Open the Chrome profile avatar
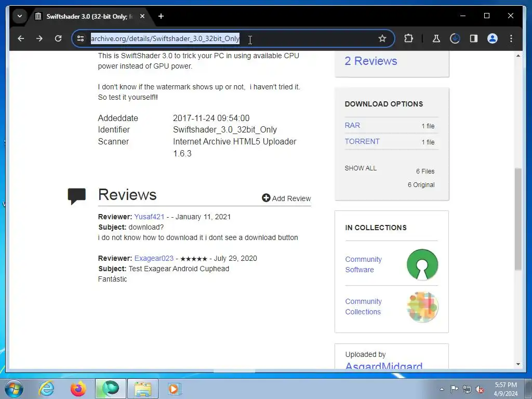Screen dimensions: 532x399 [x=493, y=38]
